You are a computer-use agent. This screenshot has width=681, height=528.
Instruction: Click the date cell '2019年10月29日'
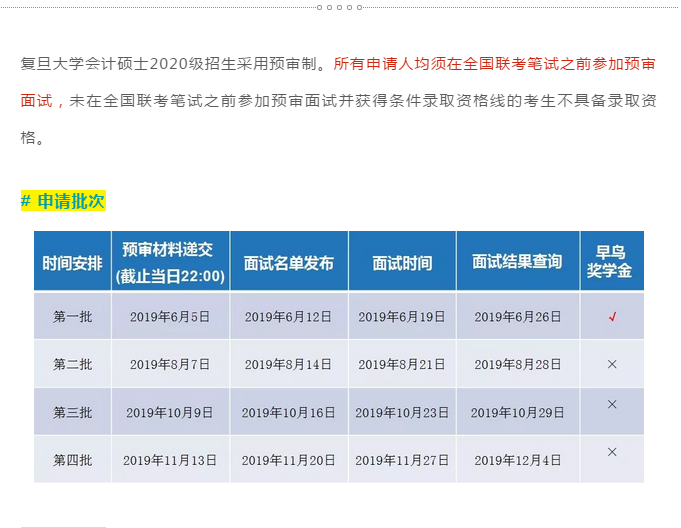[518, 412]
